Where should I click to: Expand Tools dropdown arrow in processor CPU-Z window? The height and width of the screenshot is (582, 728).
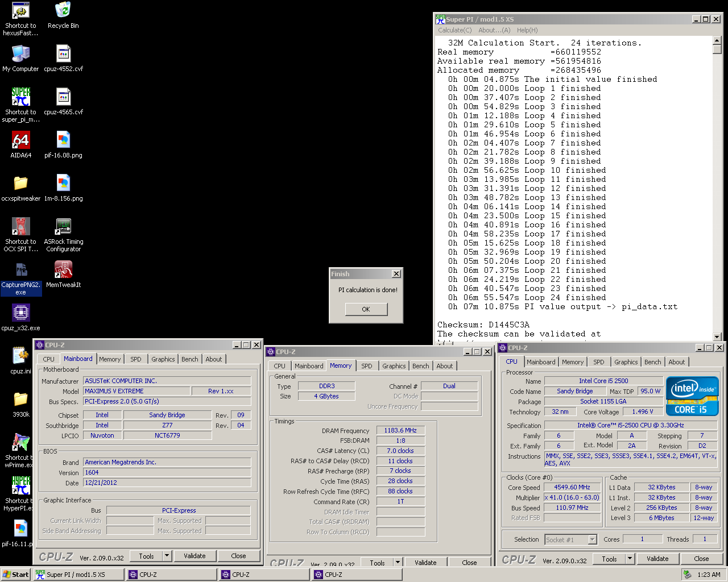tap(630, 559)
